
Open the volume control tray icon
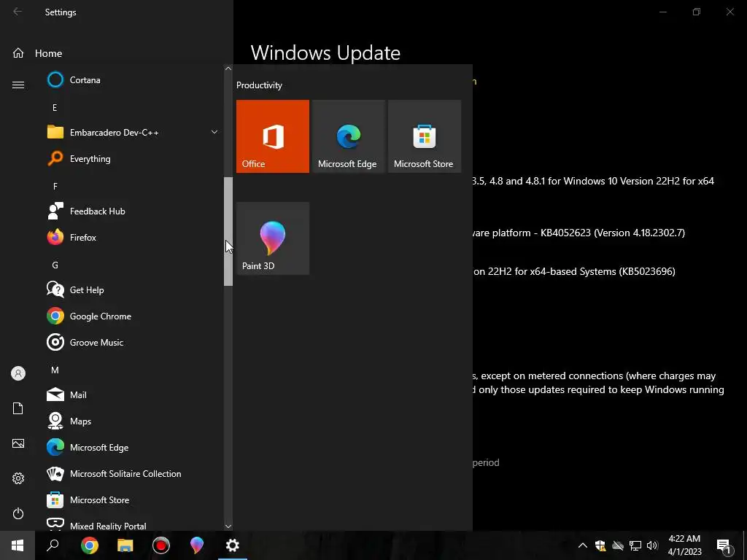(x=653, y=545)
